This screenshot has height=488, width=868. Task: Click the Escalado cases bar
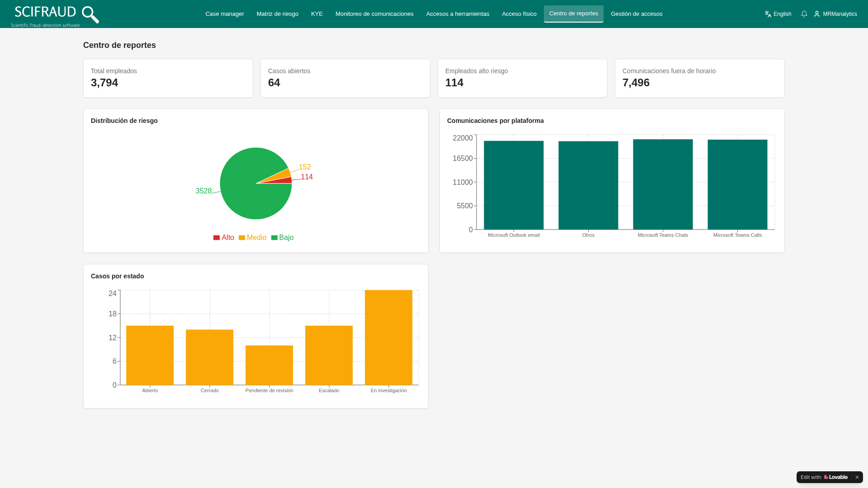click(329, 356)
